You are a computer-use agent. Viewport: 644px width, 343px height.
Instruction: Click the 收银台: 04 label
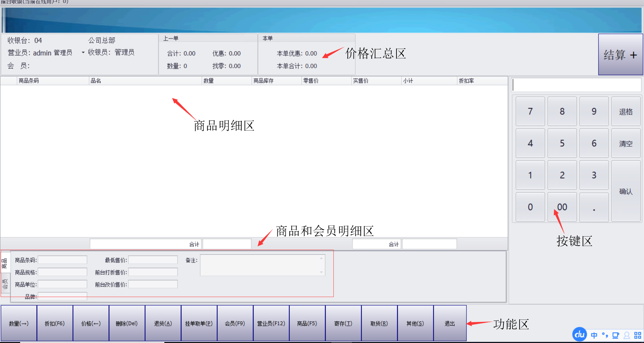coord(24,41)
